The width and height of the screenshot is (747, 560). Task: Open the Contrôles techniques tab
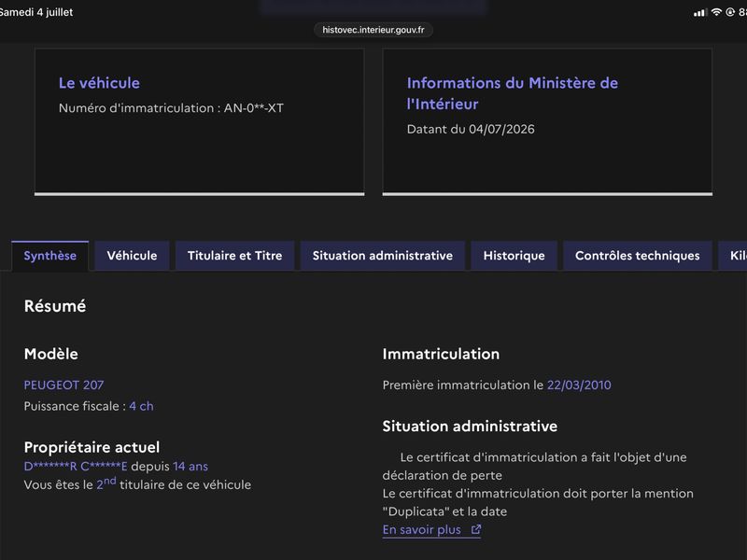click(x=638, y=256)
